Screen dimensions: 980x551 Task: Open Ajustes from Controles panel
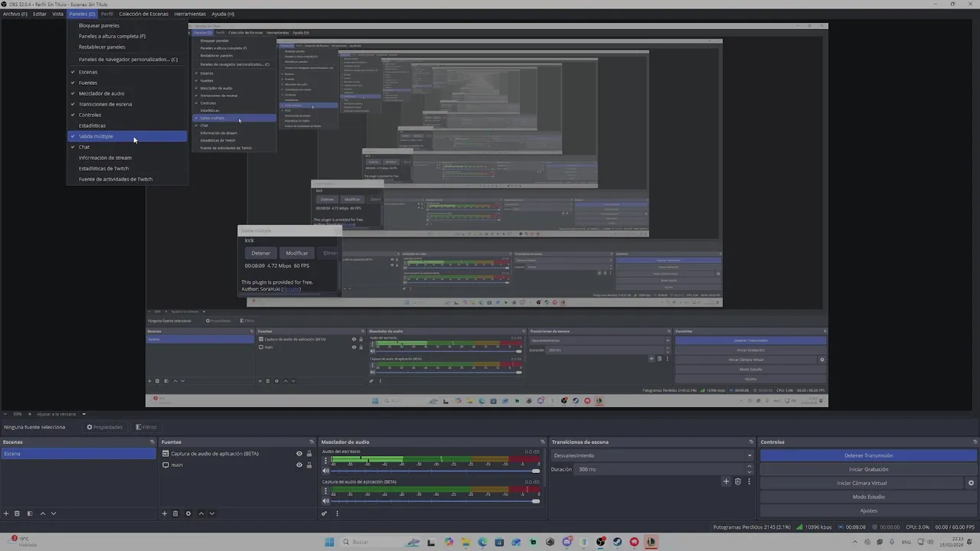pos(868,510)
